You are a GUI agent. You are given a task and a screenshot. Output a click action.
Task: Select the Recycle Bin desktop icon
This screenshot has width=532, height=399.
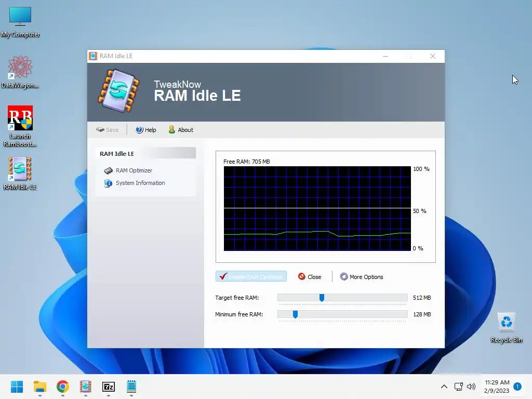point(506,328)
